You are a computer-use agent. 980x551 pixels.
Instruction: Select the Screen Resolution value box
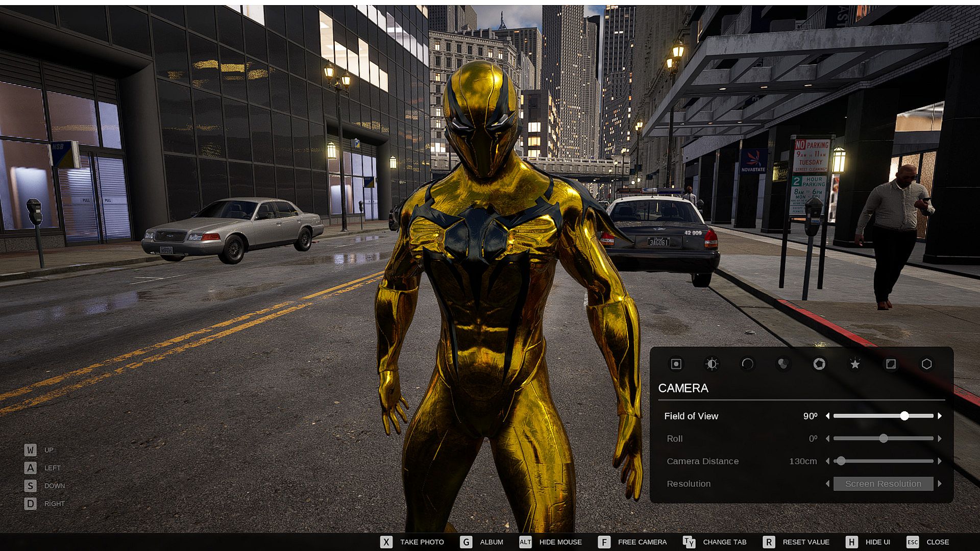(883, 484)
